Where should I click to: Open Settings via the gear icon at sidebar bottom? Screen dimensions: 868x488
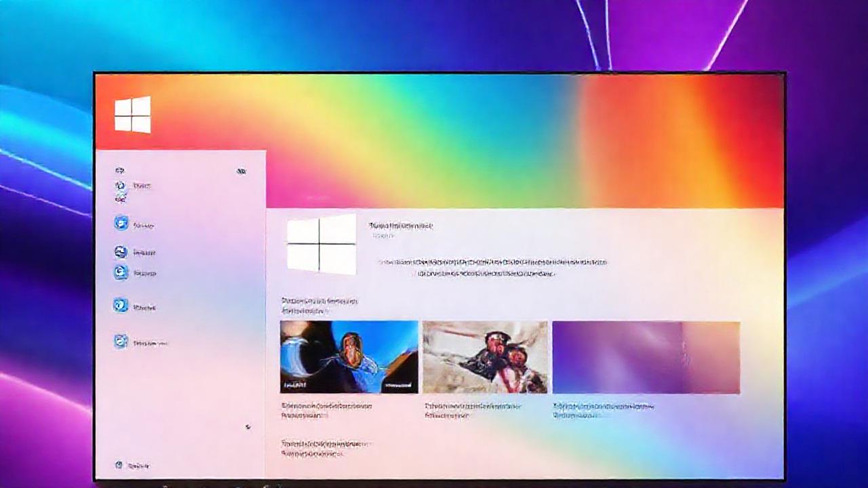120,465
